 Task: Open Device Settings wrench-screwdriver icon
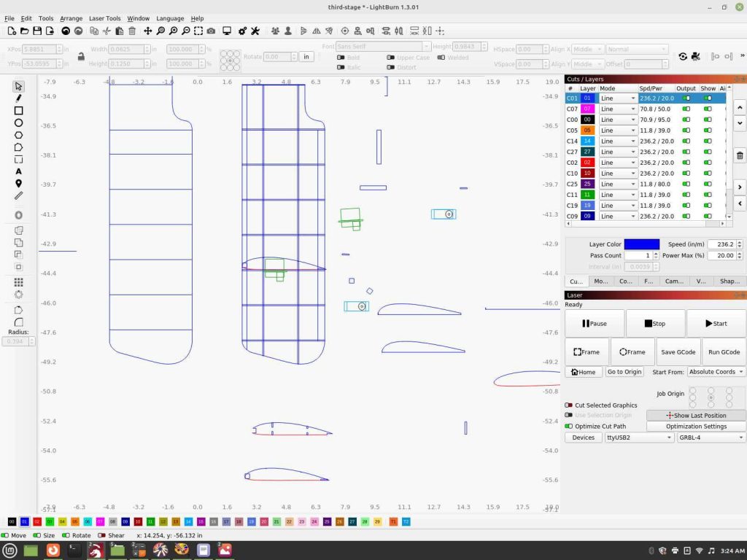click(255, 31)
